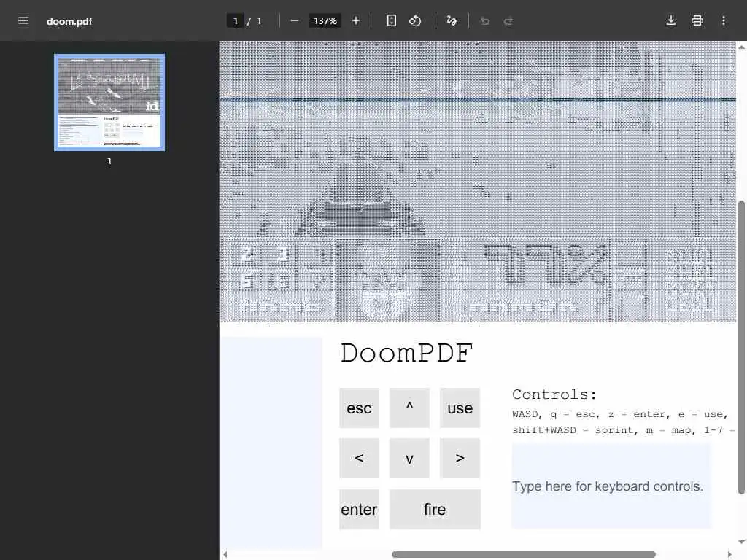Click the ASCII Doom game screen
Image resolution: width=747 pixels, height=560 pixels.
(478, 182)
